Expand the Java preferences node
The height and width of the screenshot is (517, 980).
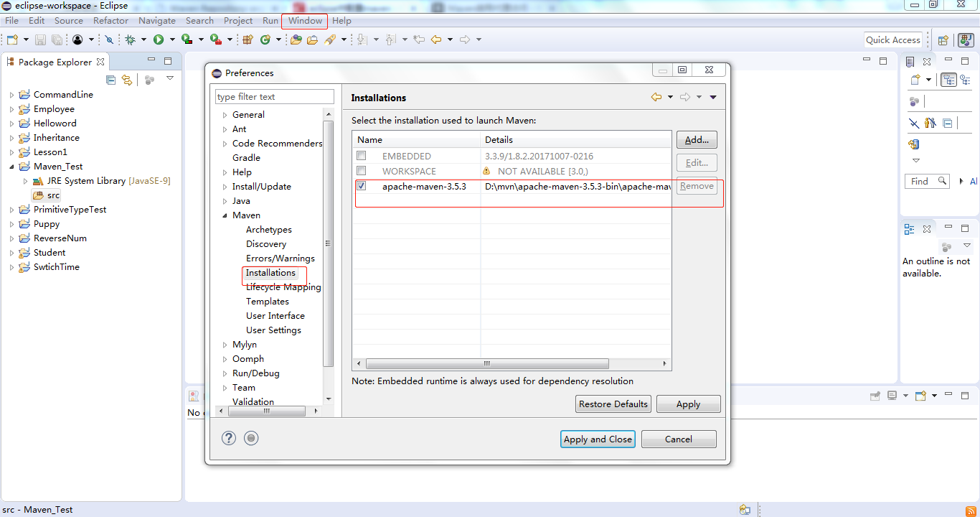(x=225, y=201)
